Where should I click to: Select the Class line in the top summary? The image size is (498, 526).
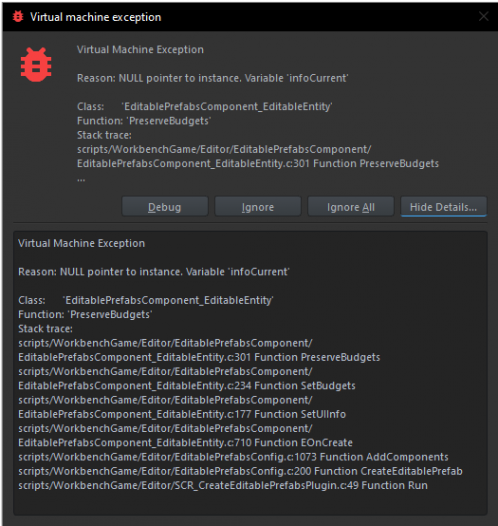pos(205,107)
